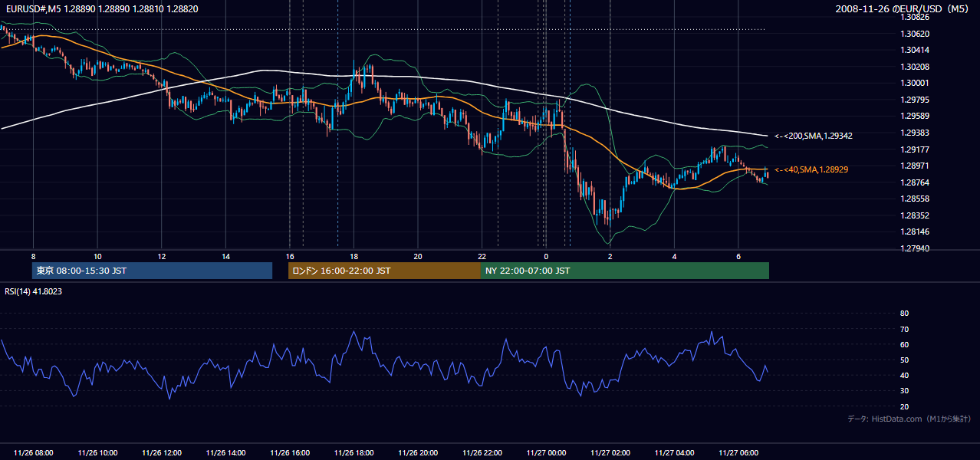Click the bottom time label 11/26 22:00
Viewport: 980px width, 460px height.
[x=482, y=453]
